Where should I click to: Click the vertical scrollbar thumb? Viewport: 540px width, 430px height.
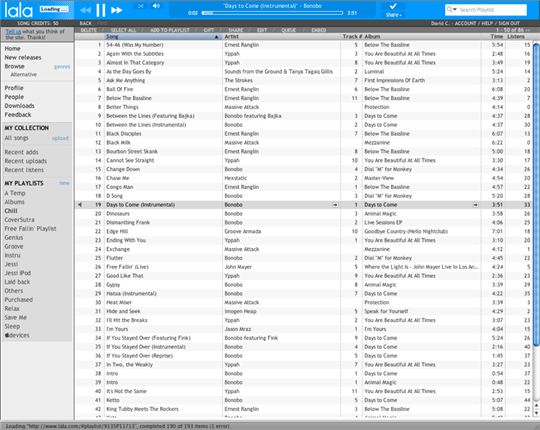[x=536, y=195]
